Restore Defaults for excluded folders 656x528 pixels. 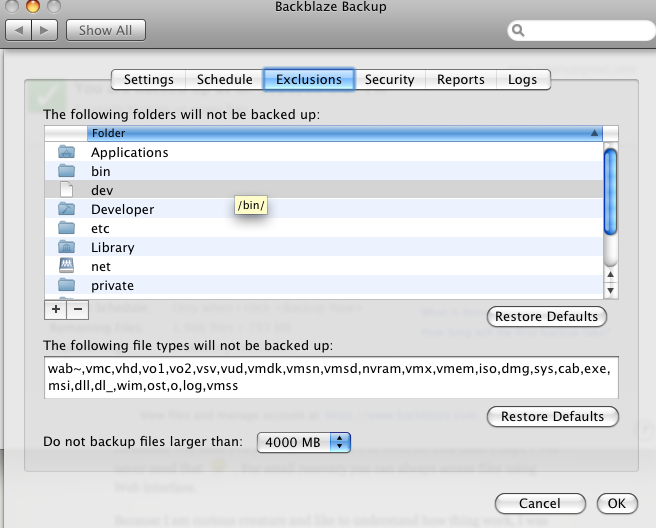(546, 317)
